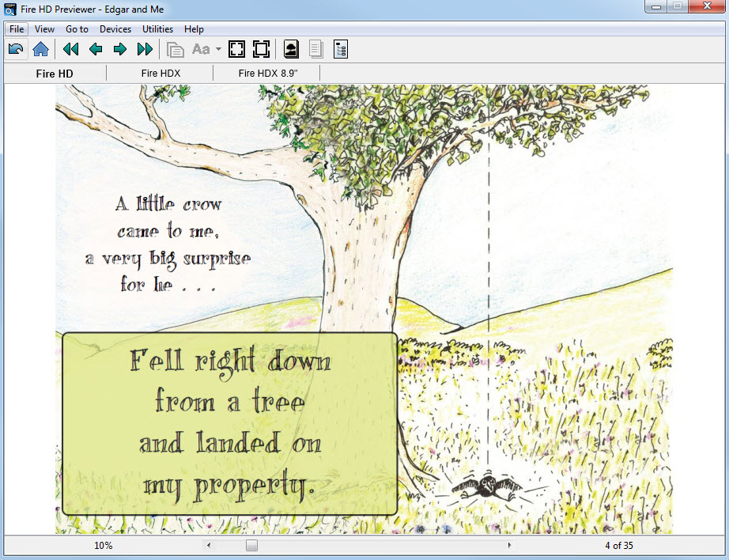The image size is (729, 560).
Task: Toggle the image view tree icon
Action: [x=291, y=49]
